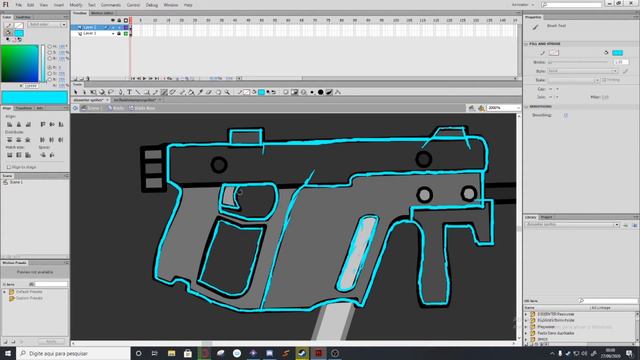Image resolution: width=640 pixels, height=360 pixels.
Task: Open Steam from the taskbar
Action: pos(302,353)
